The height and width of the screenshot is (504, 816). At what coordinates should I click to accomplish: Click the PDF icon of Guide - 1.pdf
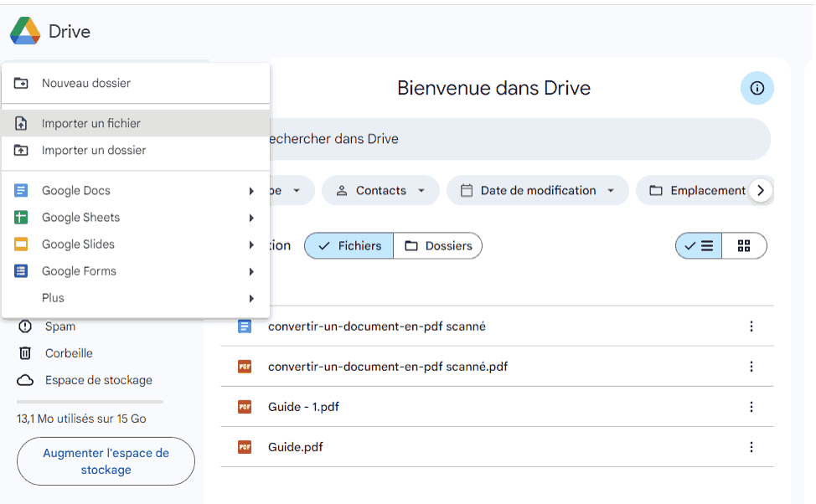[245, 407]
